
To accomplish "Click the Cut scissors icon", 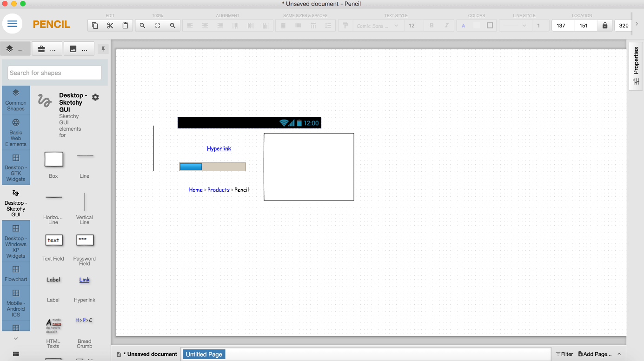I will [110, 26].
